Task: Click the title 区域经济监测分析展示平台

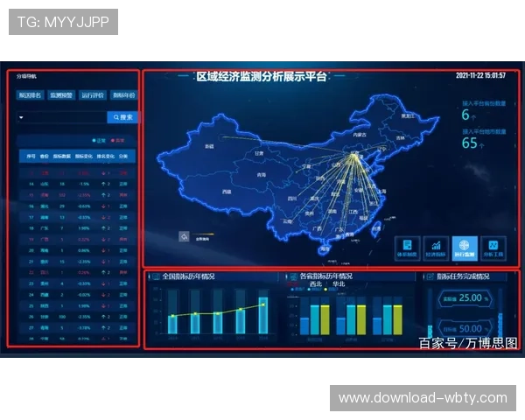Action: (x=262, y=77)
